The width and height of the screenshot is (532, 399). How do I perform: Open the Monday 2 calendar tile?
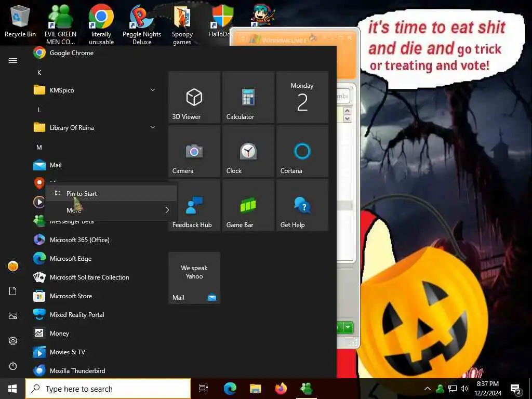(x=302, y=97)
